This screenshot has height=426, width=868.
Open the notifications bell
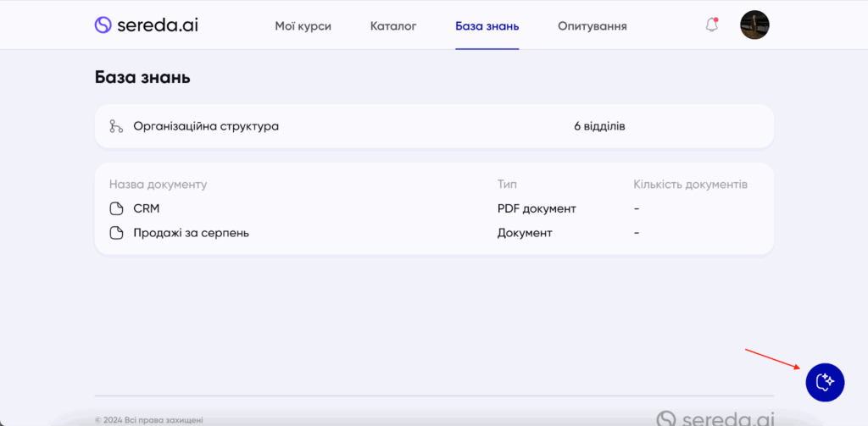point(711,25)
